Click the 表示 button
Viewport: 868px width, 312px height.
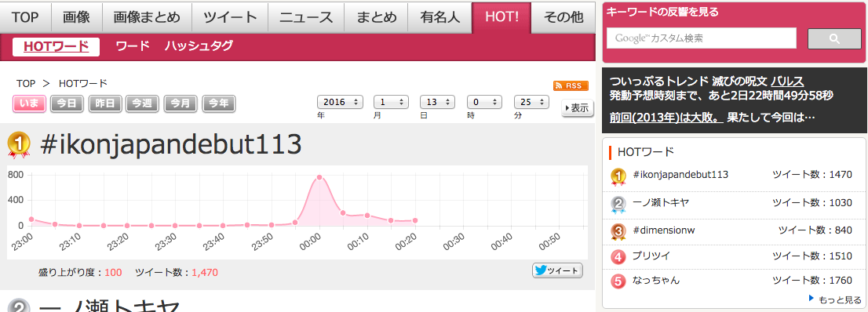point(578,108)
